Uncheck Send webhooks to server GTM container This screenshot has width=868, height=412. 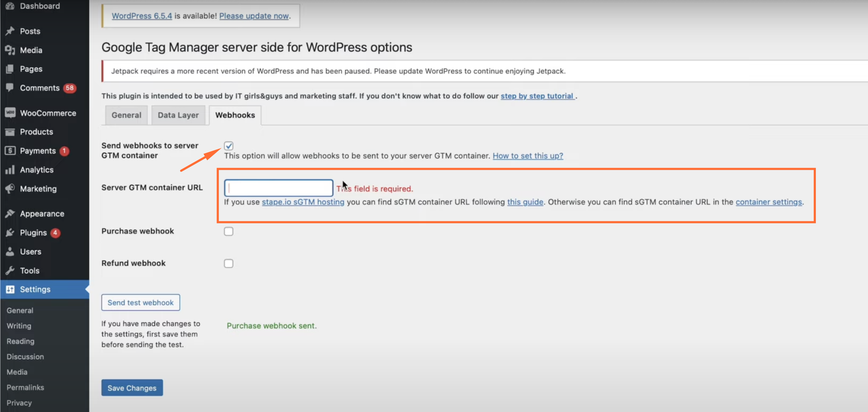229,146
